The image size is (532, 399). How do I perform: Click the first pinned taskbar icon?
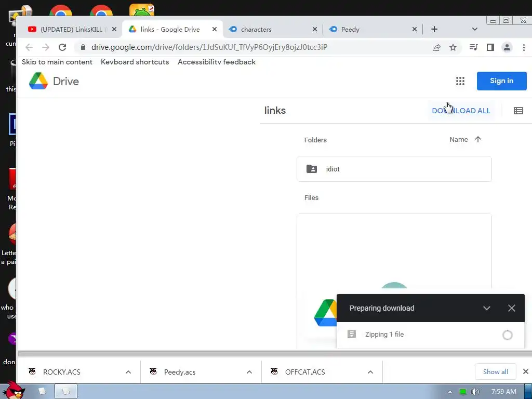42,392
